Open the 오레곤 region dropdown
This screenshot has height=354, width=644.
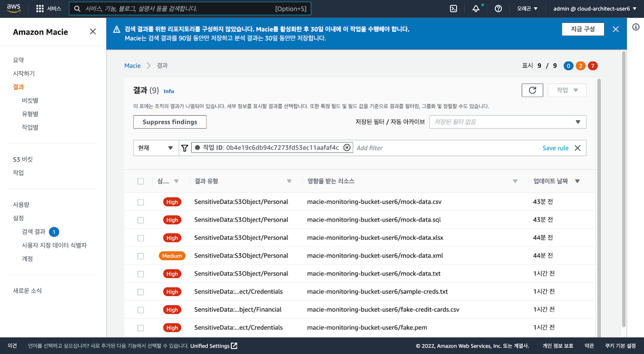point(527,8)
